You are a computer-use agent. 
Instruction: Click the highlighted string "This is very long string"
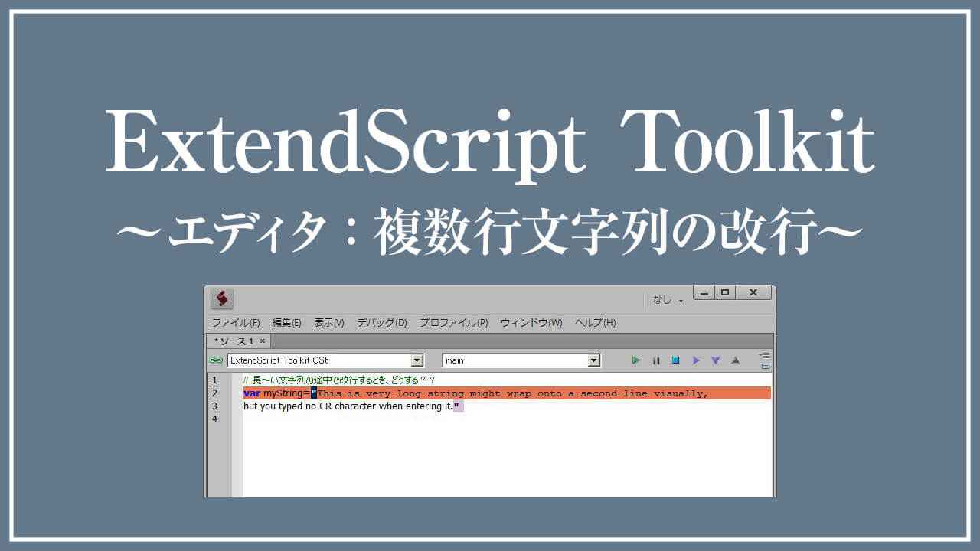tap(390, 393)
